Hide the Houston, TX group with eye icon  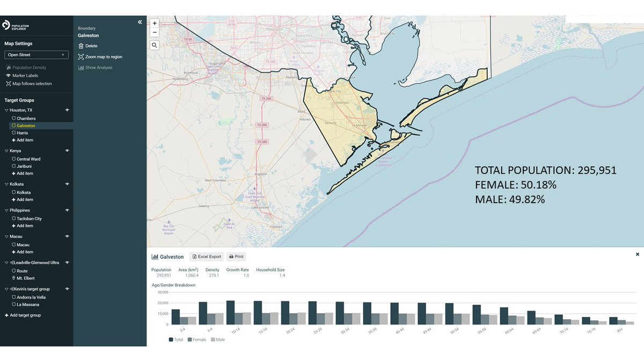pyautogui.click(x=68, y=110)
